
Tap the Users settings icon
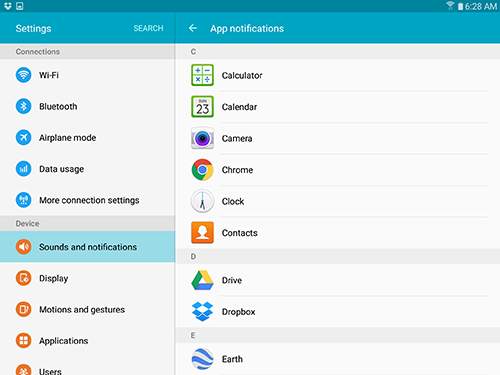pos(23,370)
